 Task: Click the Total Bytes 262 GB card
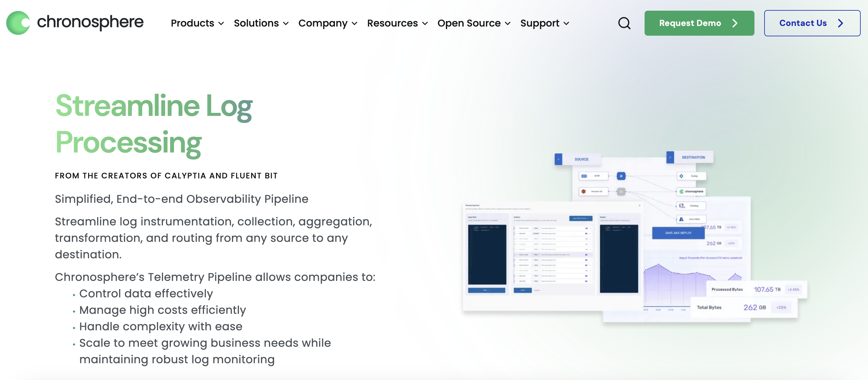744,307
